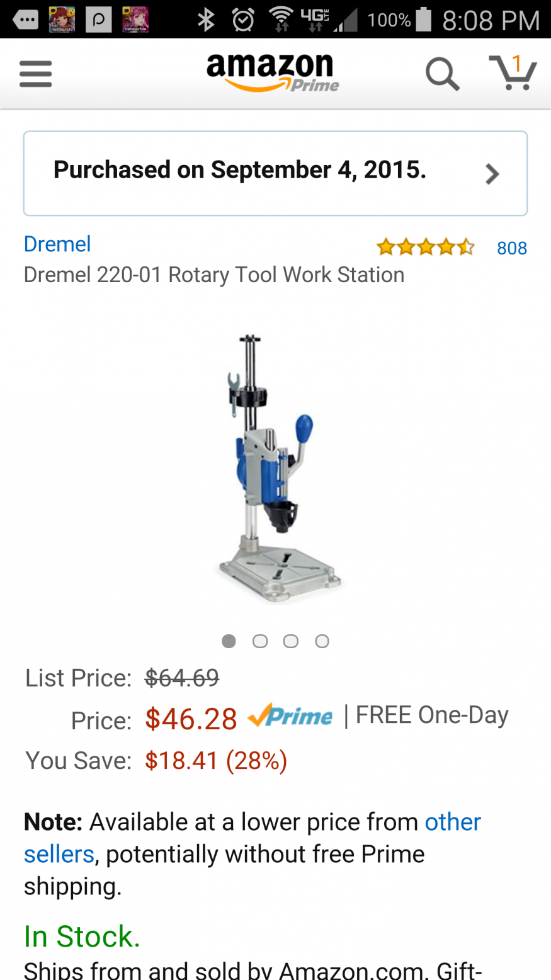Open the hamburger navigation menu
Screen dimensions: 551x980
[x=35, y=74]
